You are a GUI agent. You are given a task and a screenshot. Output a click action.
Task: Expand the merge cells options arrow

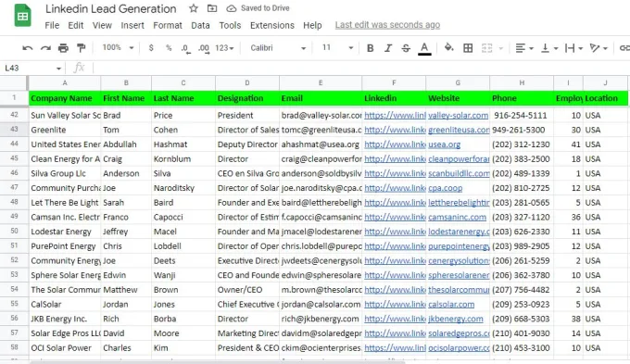click(x=500, y=48)
